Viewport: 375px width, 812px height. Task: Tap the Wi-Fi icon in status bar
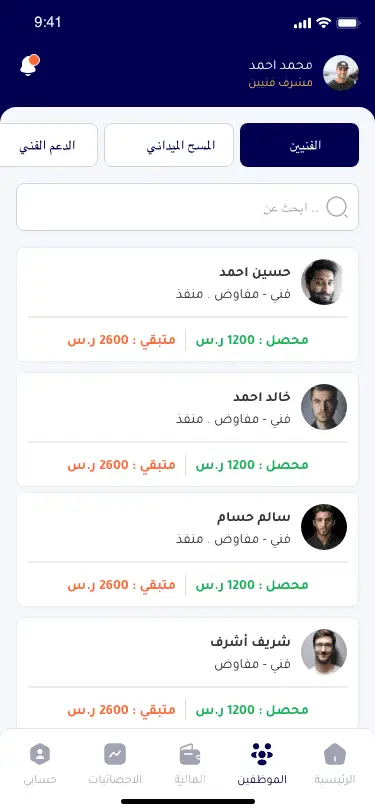[x=324, y=23]
